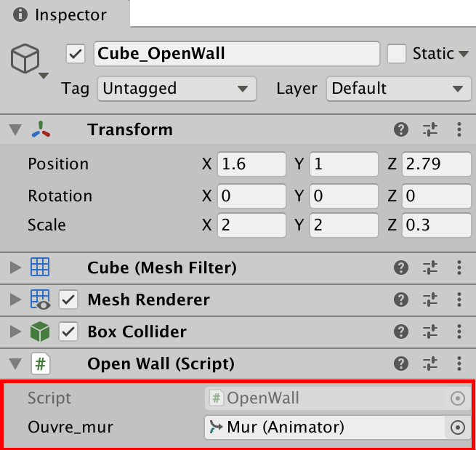Open Mesh Filter help reference icon
This screenshot has width=476, height=450.
pyautogui.click(x=400, y=268)
